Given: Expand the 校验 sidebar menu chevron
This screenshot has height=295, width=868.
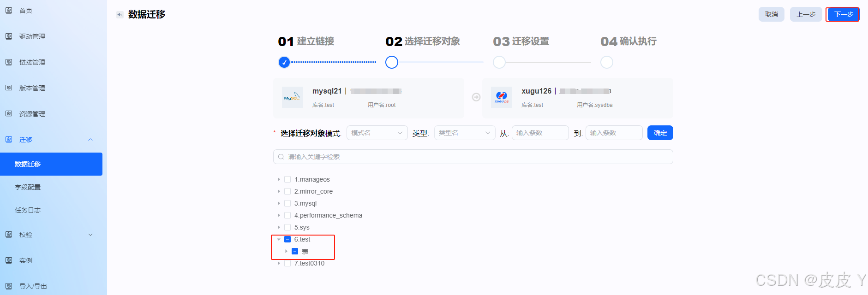Looking at the screenshot, I should click(90, 235).
